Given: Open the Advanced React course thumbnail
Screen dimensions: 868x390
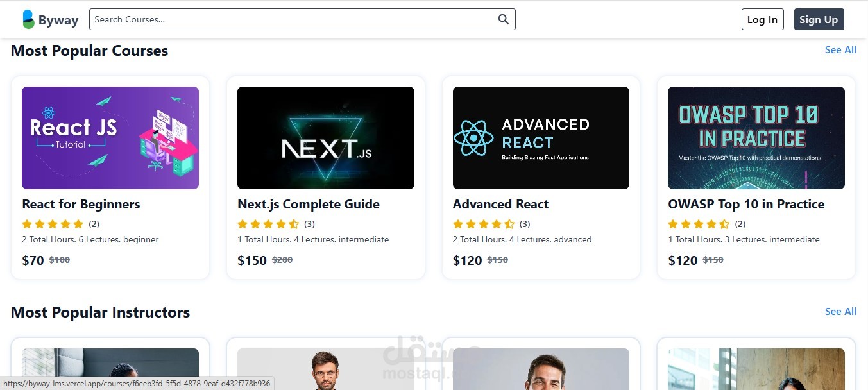Looking at the screenshot, I should coord(541,138).
